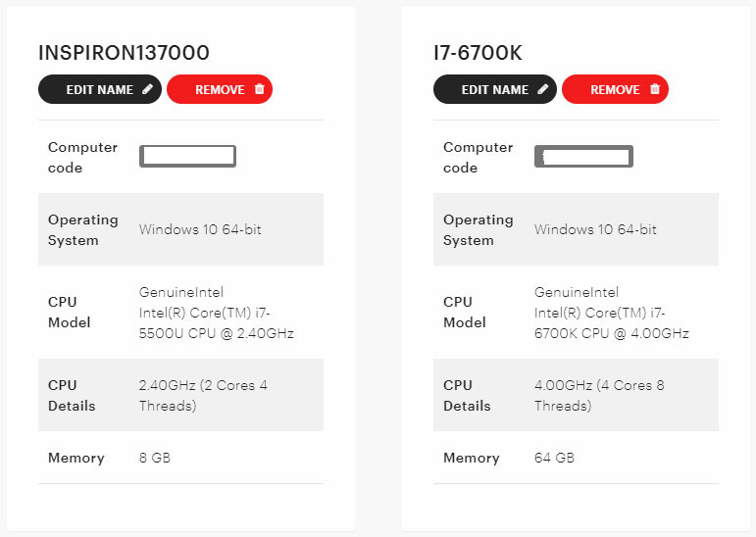Click the 64 GB memory value
Image resolution: width=756 pixels, height=537 pixels.
pos(554,458)
